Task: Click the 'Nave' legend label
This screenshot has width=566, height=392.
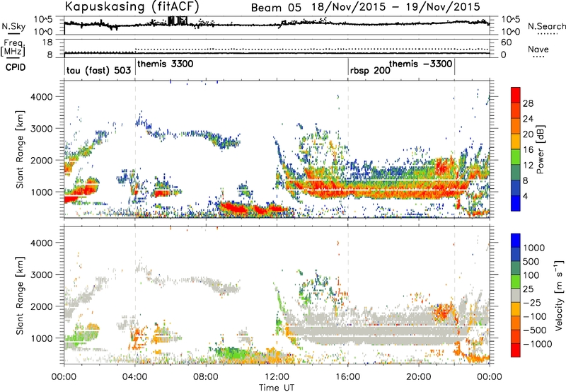Action: click(x=538, y=49)
